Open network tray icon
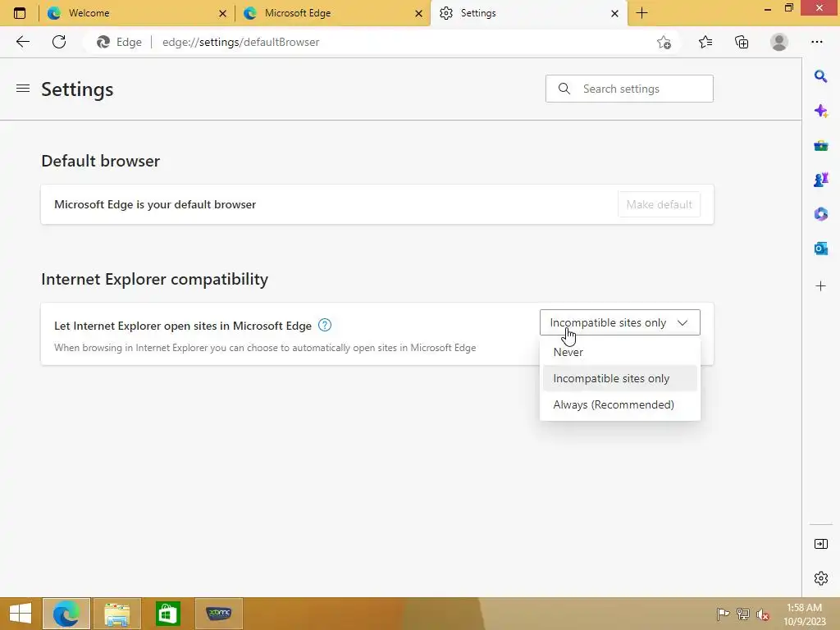Image resolution: width=840 pixels, height=630 pixels. 743,614
